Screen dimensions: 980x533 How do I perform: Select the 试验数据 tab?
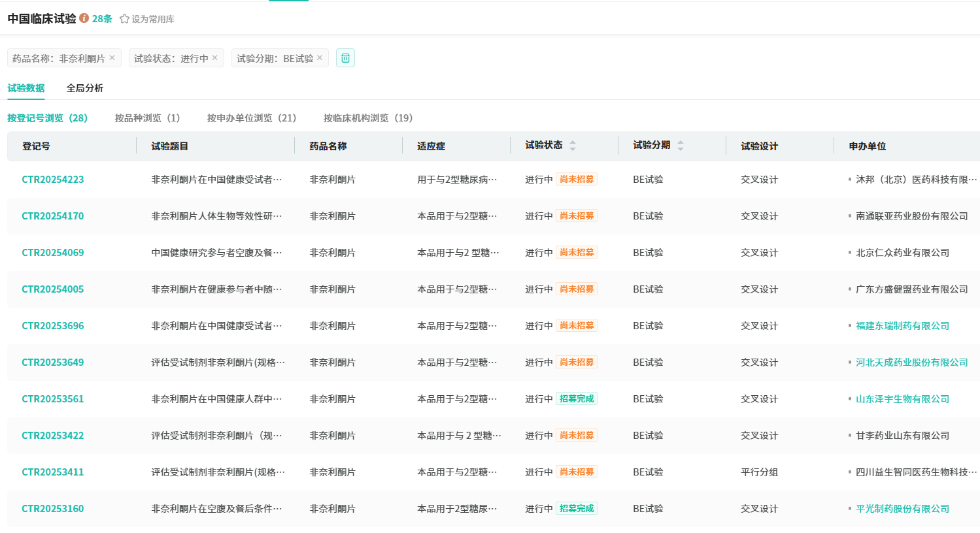click(26, 88)
